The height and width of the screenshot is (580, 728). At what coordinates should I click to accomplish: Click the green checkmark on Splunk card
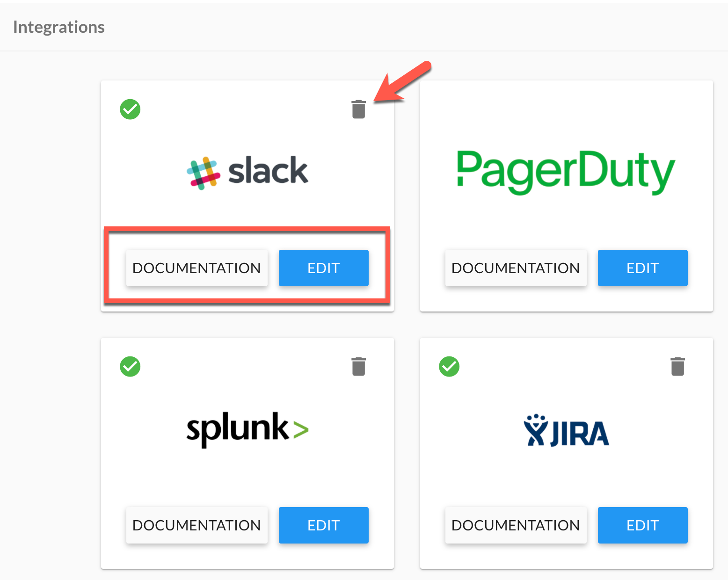(130, 366)
